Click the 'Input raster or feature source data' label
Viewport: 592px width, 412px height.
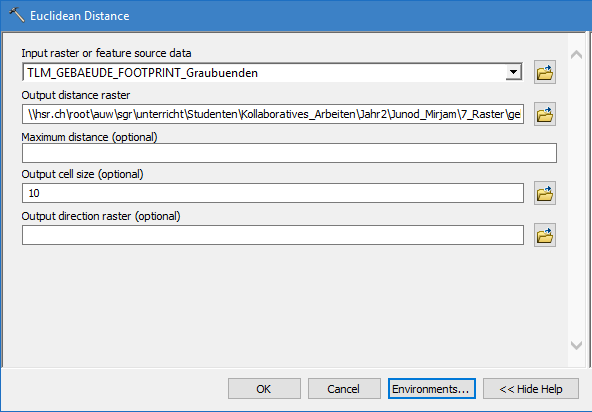106,53
